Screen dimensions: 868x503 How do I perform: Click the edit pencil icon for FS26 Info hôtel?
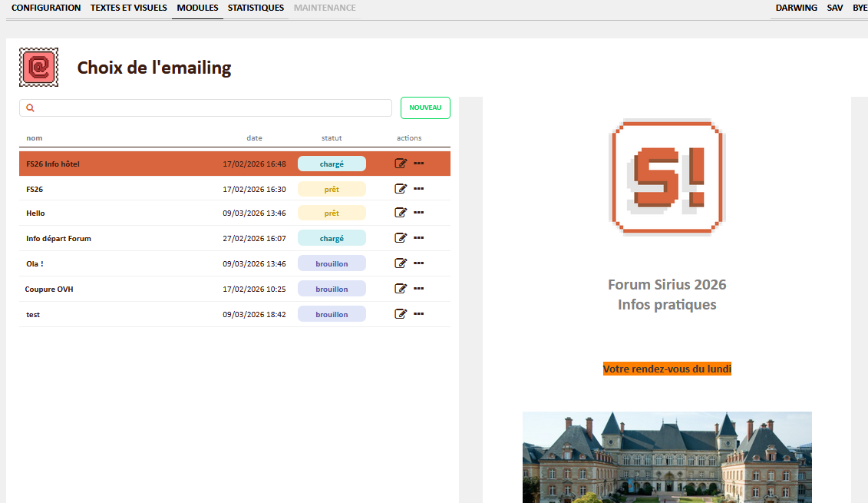400,164
